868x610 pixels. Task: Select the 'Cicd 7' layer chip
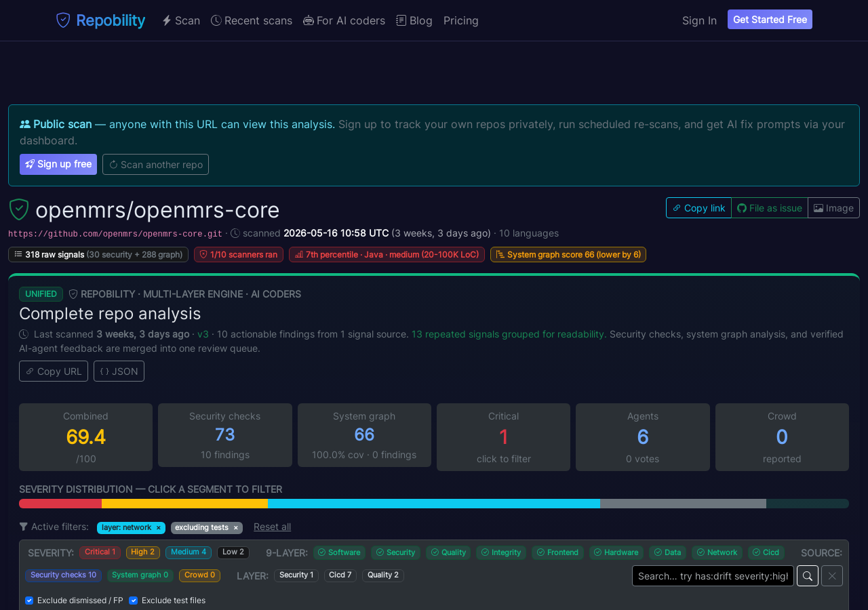click(340, 575)
